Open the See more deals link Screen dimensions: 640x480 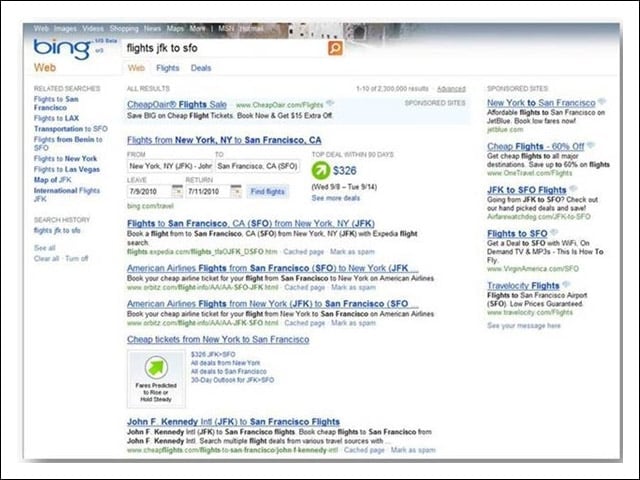tap(336, 198)
